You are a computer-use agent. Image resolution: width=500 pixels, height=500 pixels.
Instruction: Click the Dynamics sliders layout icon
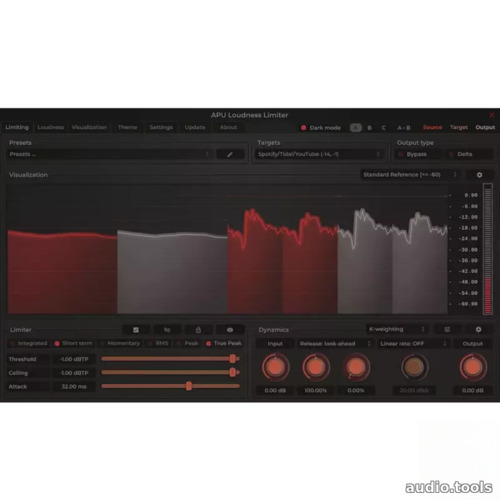447,329
